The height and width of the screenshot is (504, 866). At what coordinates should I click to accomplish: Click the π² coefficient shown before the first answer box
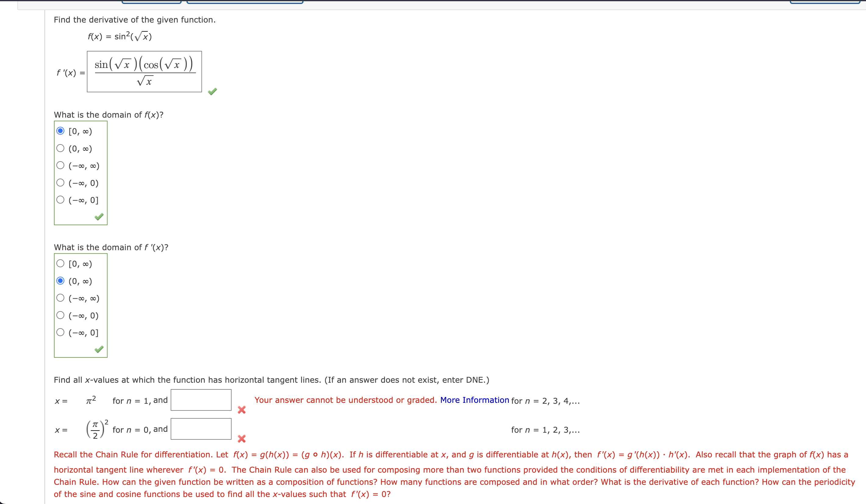pyautogui.click(x=91, y=399)
